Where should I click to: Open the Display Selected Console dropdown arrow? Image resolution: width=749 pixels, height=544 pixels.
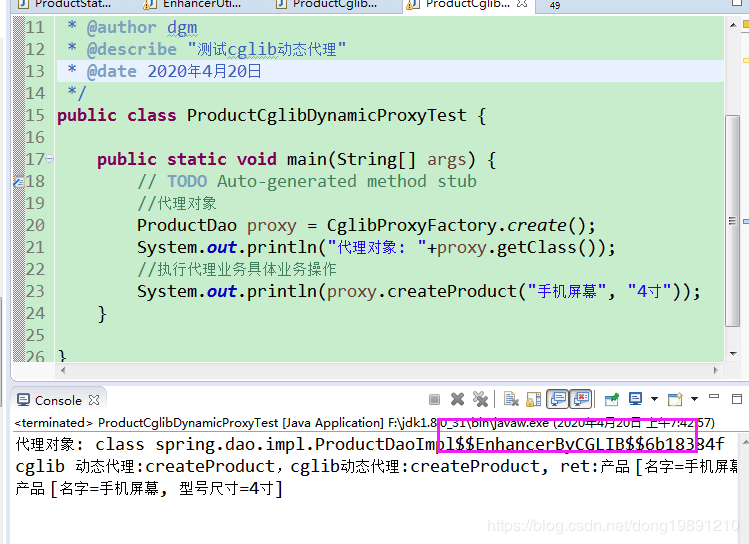654,399
